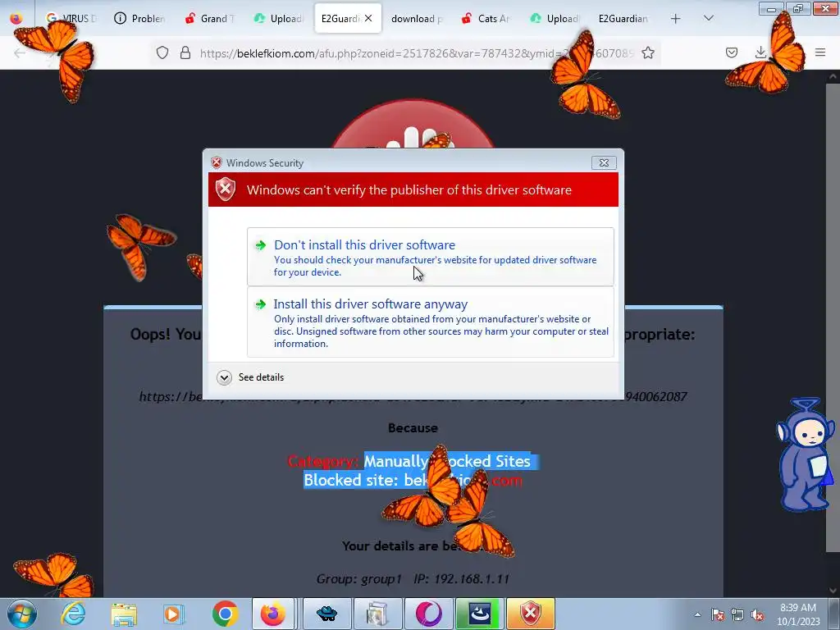Show hidden system tray icons

697,614
